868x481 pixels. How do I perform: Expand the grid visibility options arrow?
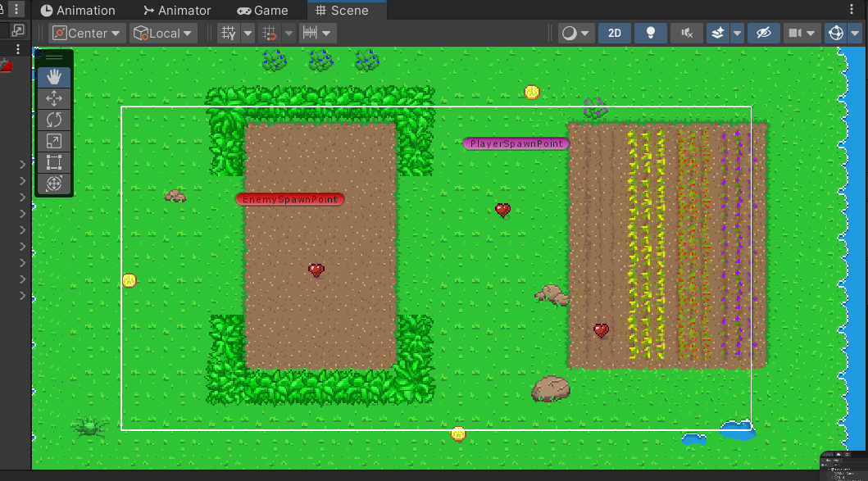pos(248,34)
